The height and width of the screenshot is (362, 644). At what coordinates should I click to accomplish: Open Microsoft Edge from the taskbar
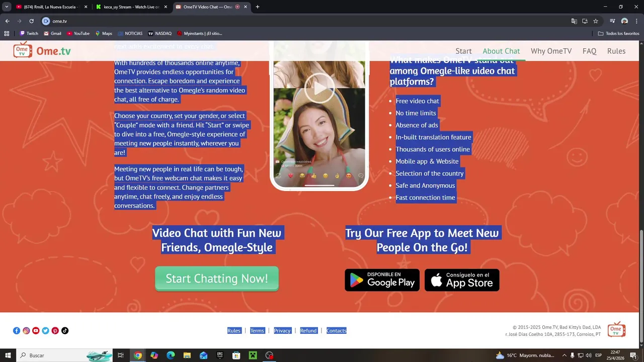point(171,355)
